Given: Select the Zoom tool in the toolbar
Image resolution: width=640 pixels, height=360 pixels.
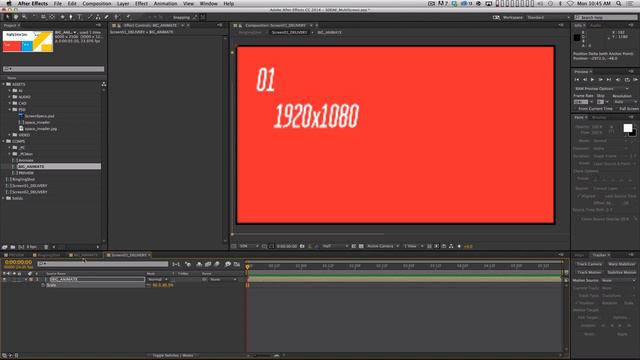Looking at the screenshot, I should click(x=24, y=17).
